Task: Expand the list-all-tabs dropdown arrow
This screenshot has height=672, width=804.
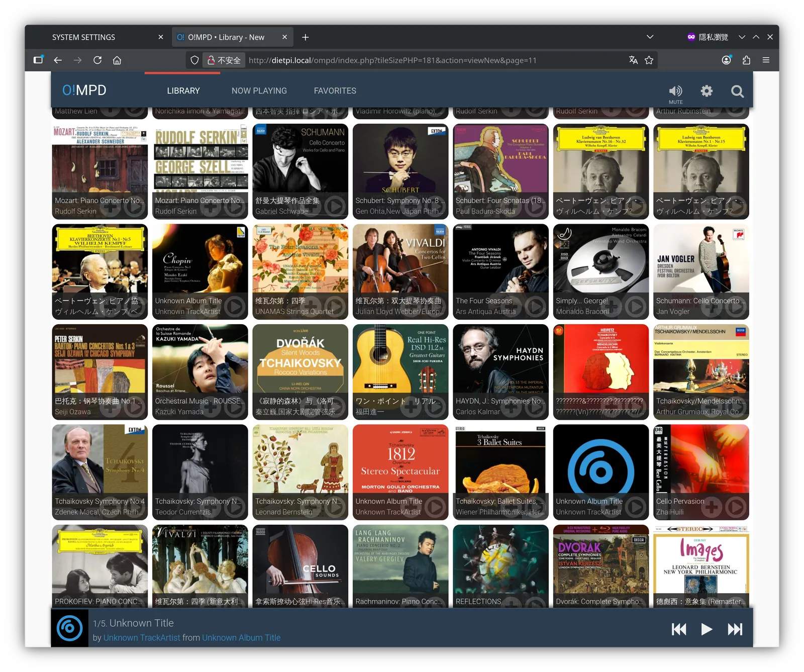Action: pos(650,37)
